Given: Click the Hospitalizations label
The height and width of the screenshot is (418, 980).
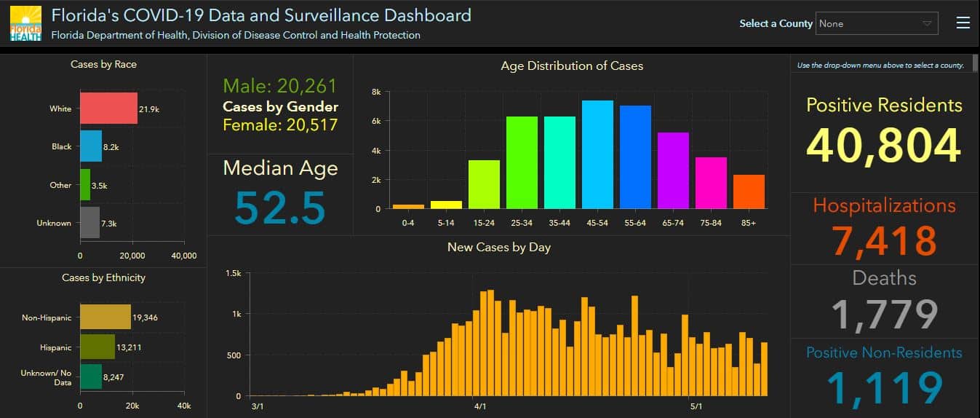Looking at the screenshot, I should (884, 205).
